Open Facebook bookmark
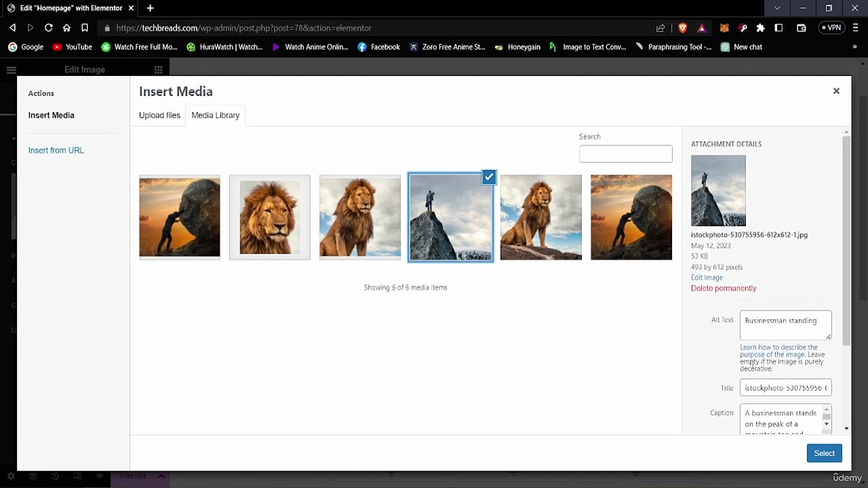The width and height of the screenshot is (868, 488). tap(378, 47)
